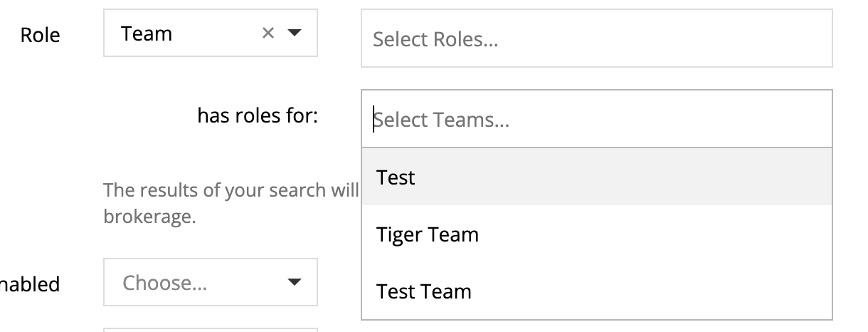Click the 'Select Roles...' placeholder text

coord(435,39)
